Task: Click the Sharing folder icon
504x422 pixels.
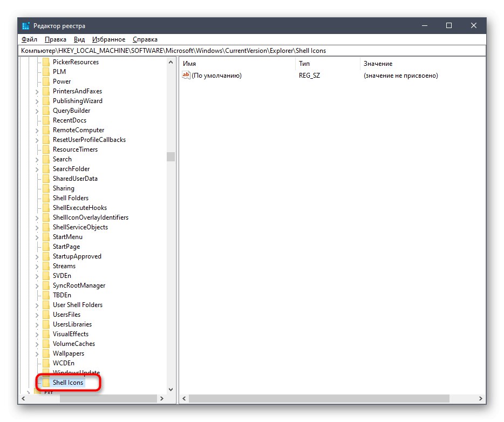Action: [46, 188]
